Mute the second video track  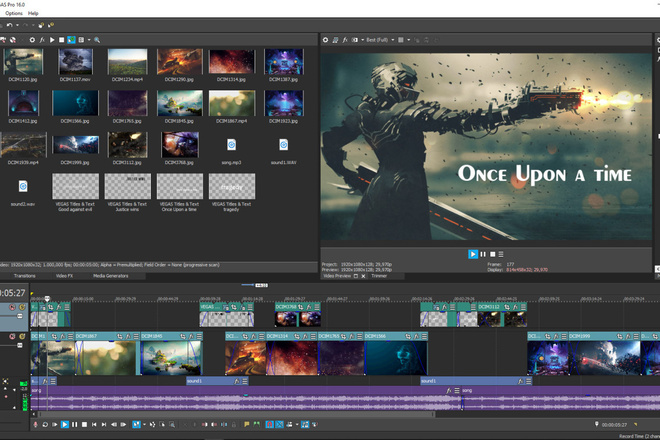(x=12, y=336)
